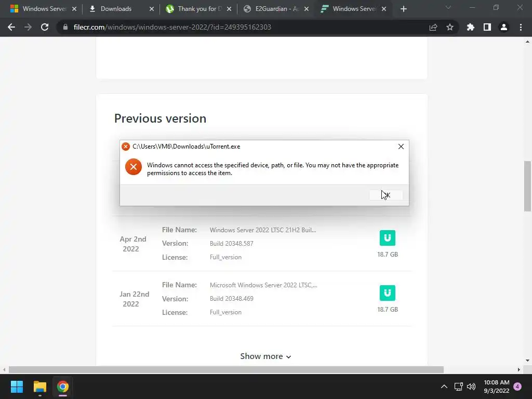Share this page using the share icon
The width and height of the screenshot is (532, 399).
coord(433,27)
